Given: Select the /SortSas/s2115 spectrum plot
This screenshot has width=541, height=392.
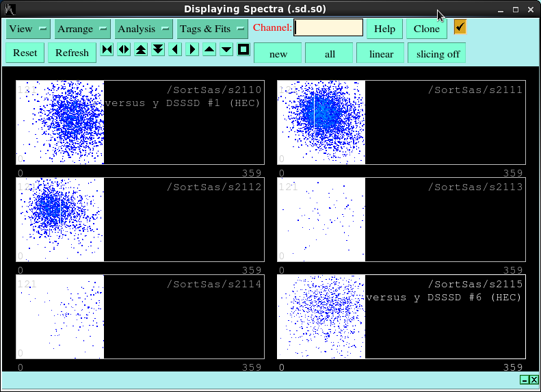Looking at the screenshot, I should tap(401, 317).
